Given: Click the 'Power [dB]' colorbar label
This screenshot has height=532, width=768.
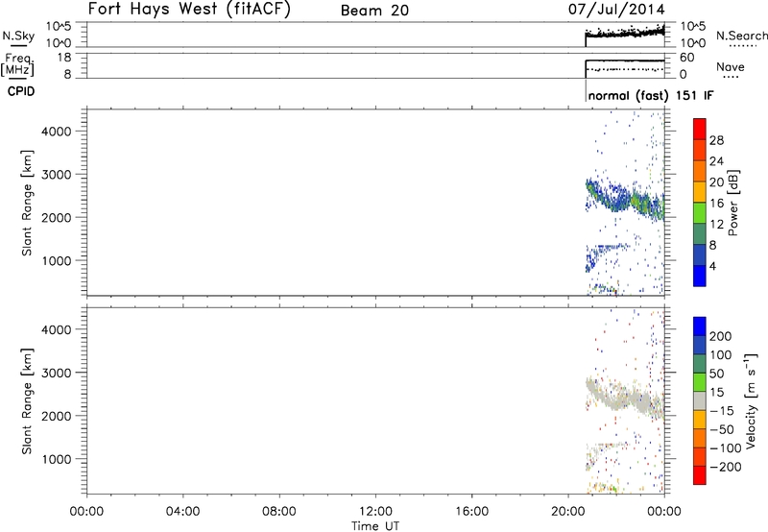Looking at the screenshot, I should (x=732, y=203).
